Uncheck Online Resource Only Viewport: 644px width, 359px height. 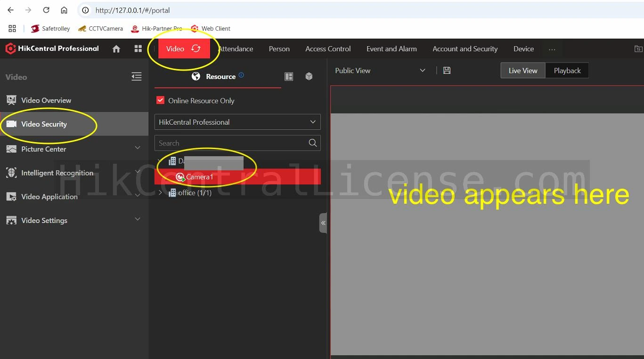coord(161,100)
